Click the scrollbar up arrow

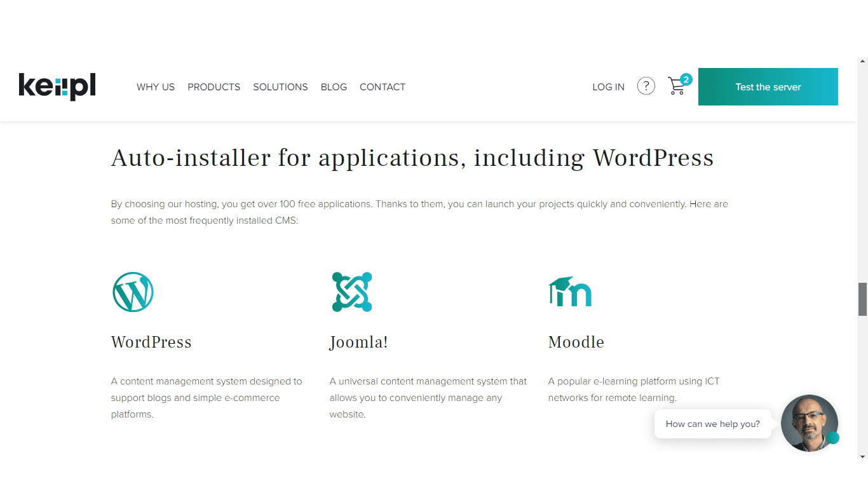click(862, 62)
